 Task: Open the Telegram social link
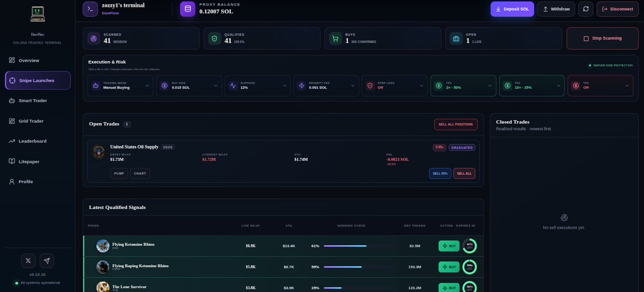pos(47,260)
